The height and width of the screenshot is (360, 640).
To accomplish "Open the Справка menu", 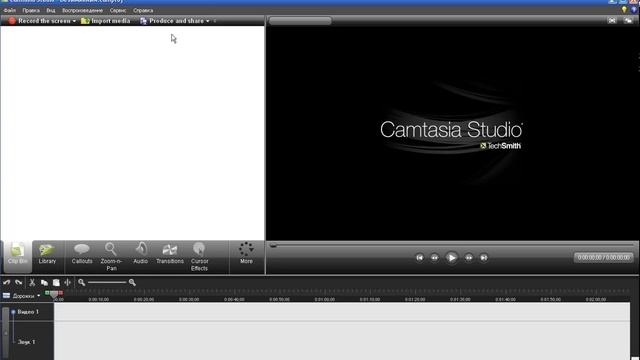I will coord(143,11).
